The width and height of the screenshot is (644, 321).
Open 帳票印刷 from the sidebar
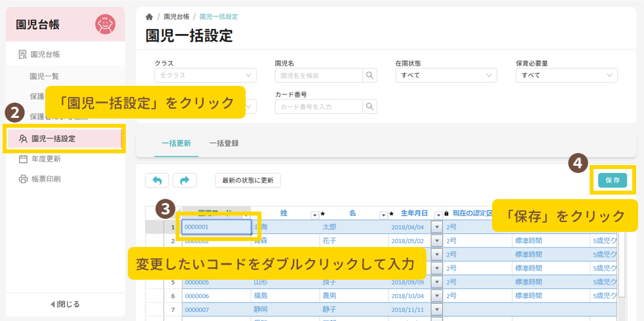pyautogui.click(x=46, y=179)
